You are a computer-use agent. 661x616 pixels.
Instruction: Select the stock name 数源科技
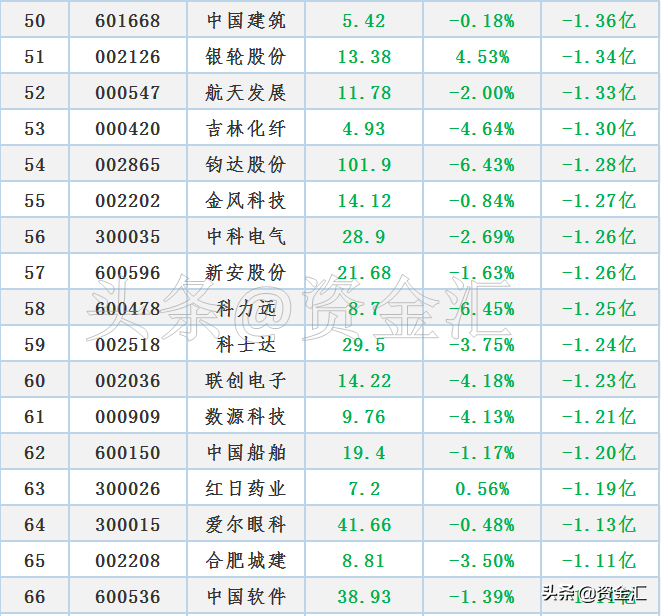pyautogui.click(x=246, y=417)
